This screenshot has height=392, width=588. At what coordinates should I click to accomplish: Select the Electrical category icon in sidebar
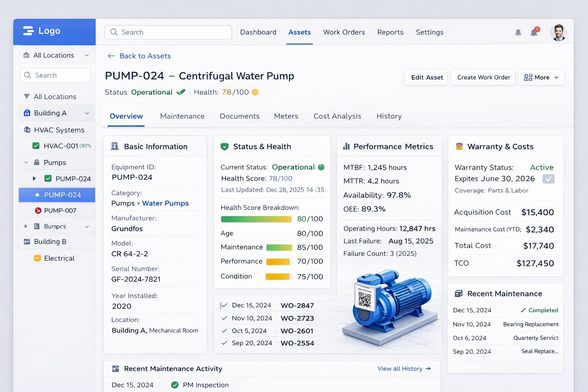click(37, 258)
